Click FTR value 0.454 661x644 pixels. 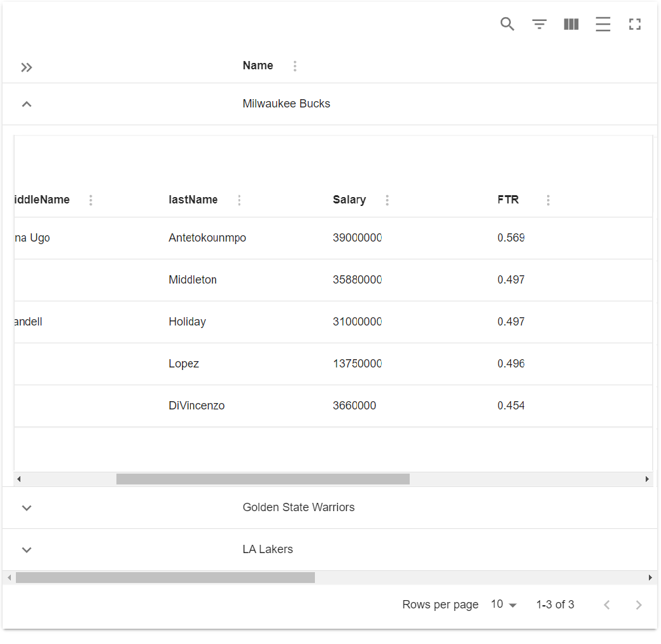coord(511,406)
